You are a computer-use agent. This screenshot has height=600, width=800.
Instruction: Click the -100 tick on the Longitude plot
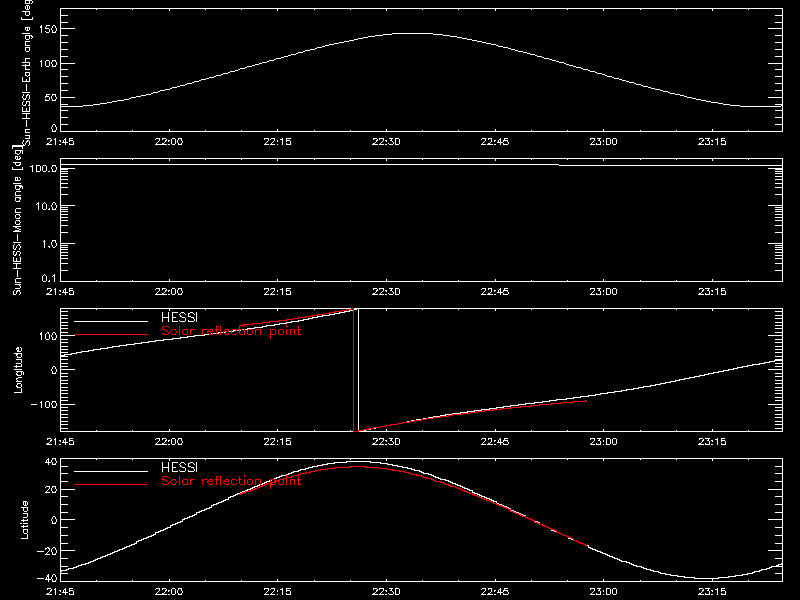coord(44,404)
